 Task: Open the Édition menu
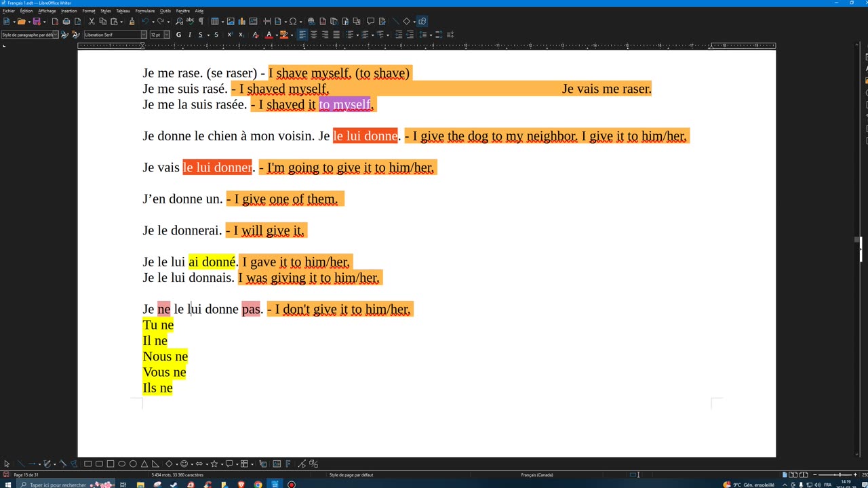click(26, 11)
